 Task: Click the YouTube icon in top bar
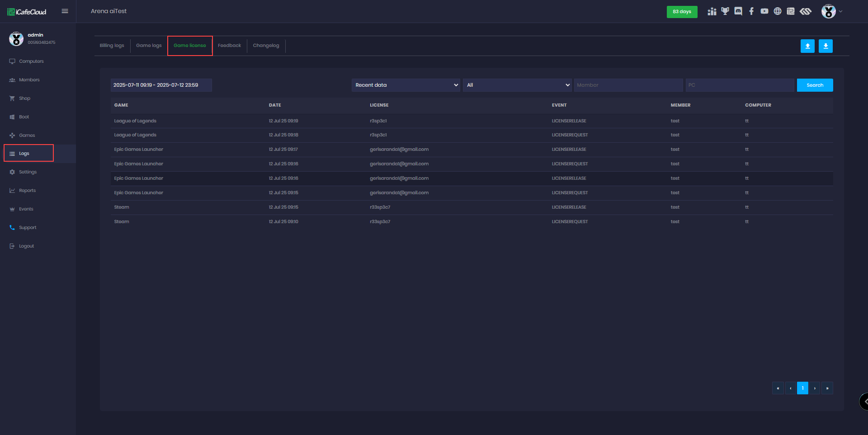tap(764, 11)
